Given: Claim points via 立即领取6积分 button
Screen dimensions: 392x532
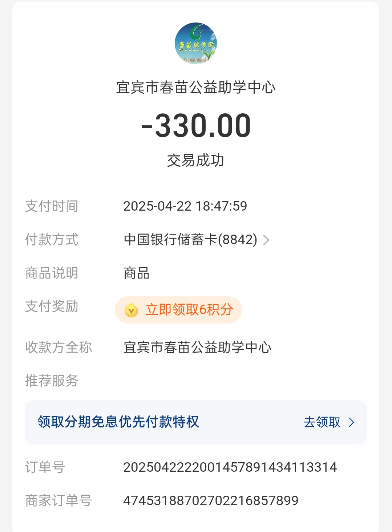Looking at the screenshot, I should (178, 310).
